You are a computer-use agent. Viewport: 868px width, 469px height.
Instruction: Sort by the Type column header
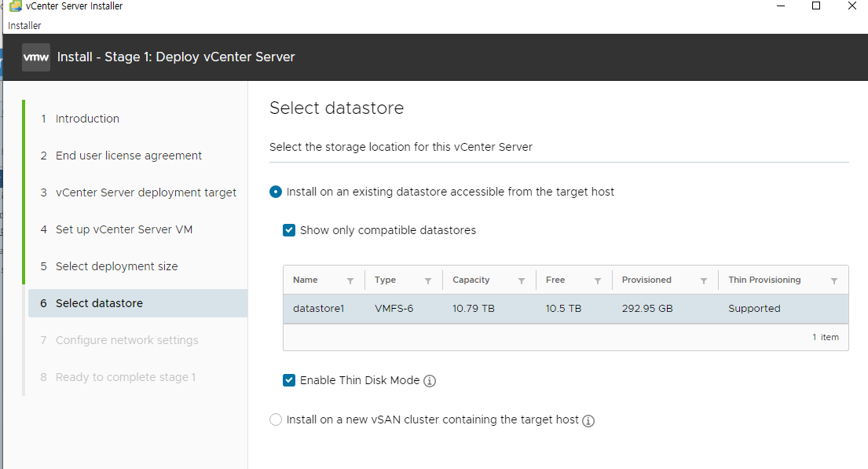(x=385, y=280)
